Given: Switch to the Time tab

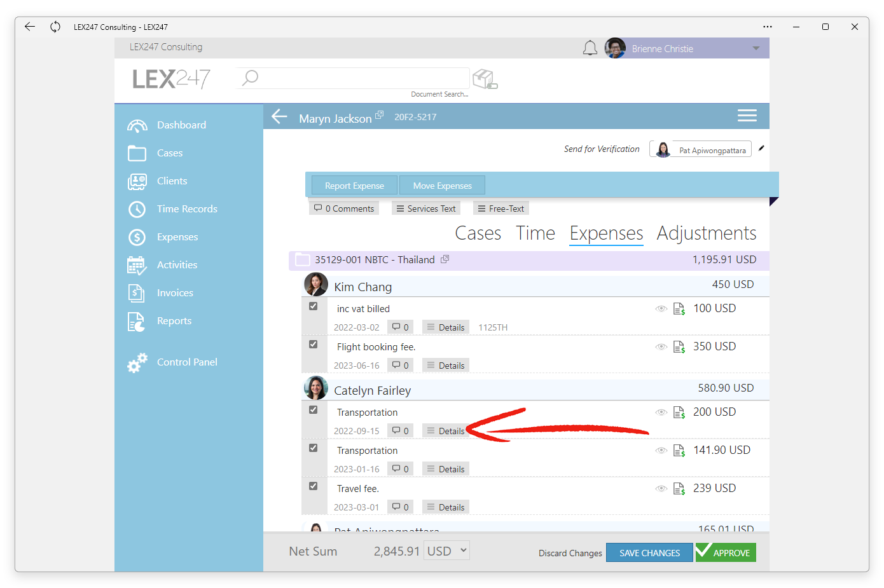Looking at the screenshot, I should click(x=535, y=233).
